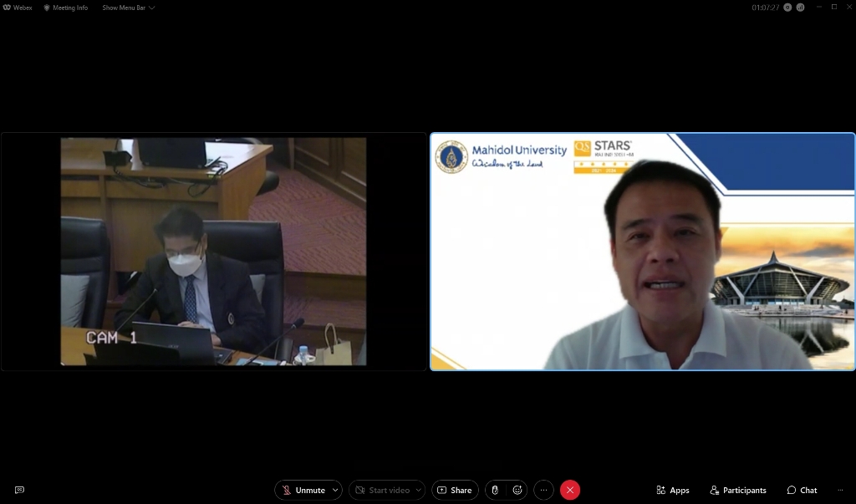The width and height of the screenshot is (856, 504).
Task: Click the Share content button
Action: [455, 490]
